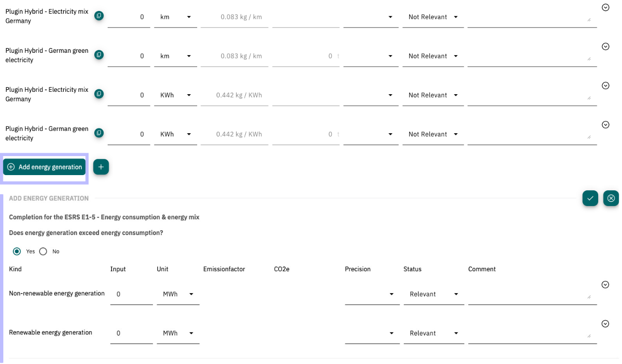Click Add energy generation button
Screen dimensions: 622x364
(x=44, y=167)
